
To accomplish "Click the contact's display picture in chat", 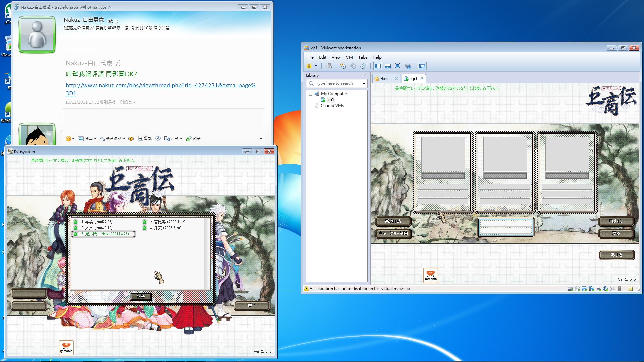I will 37,35.
